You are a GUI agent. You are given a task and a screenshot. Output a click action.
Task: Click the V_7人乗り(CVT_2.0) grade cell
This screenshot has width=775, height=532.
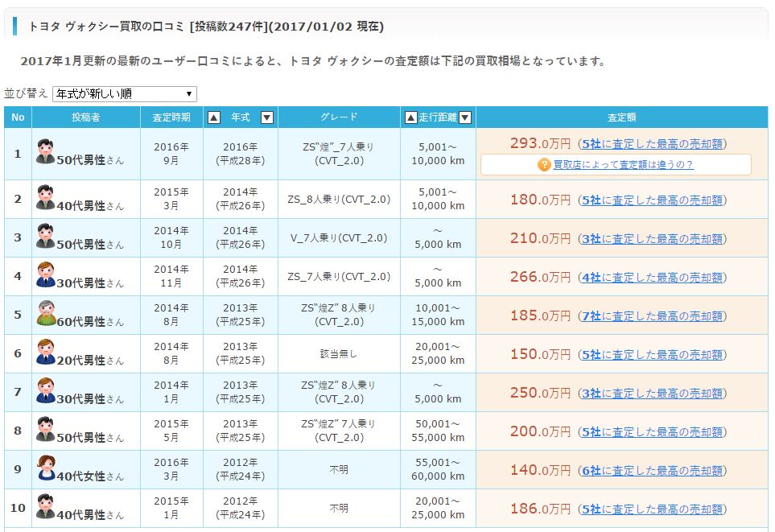click(x=339, y=237)
